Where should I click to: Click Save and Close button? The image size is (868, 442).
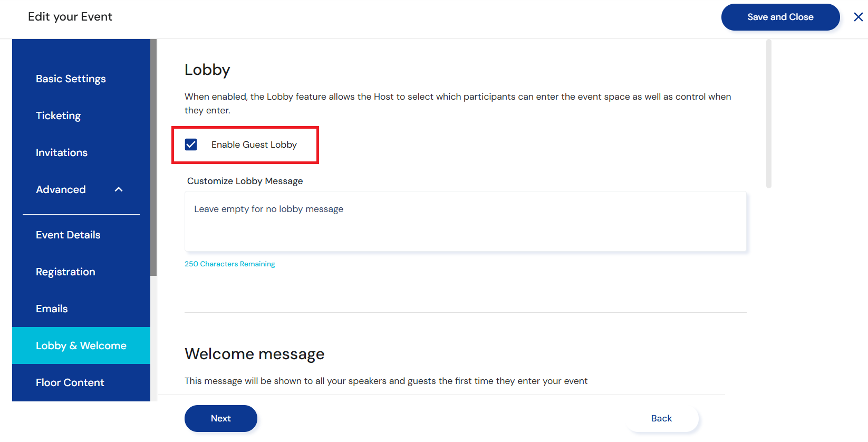point(780,17)
